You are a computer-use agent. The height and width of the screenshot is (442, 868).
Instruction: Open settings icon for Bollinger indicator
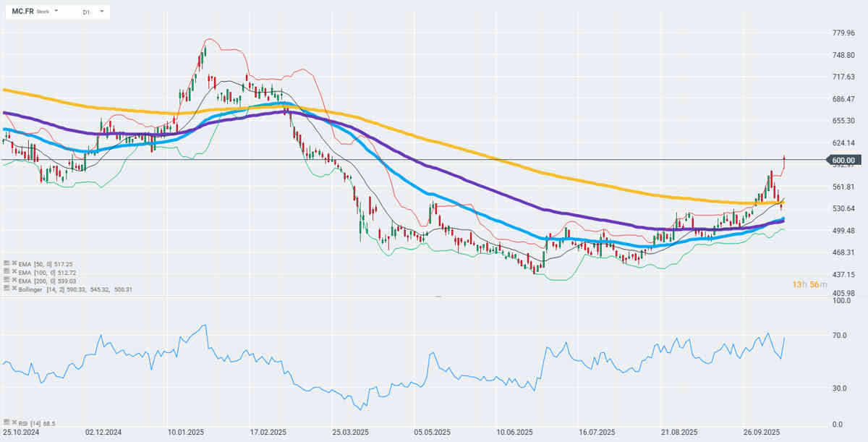[x=6, y=289]
